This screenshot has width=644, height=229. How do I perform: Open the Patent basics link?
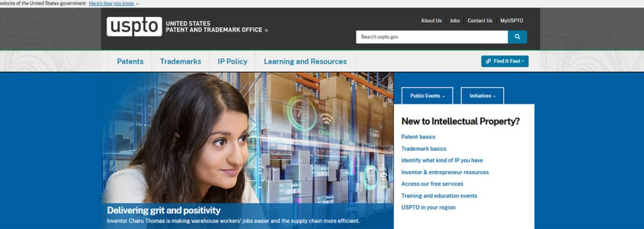point(418,137)
